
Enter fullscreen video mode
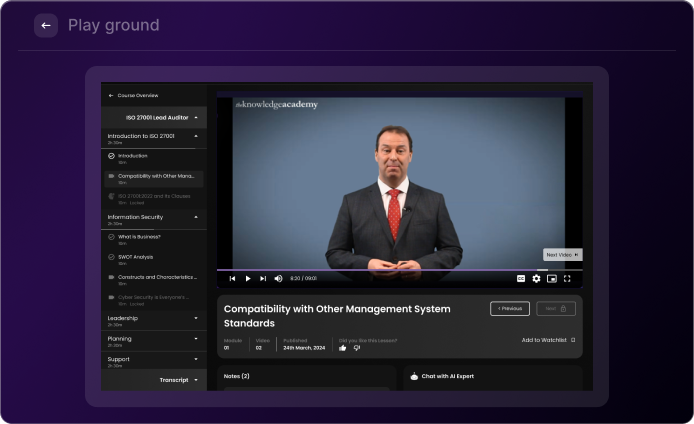[x=567, y=279]
